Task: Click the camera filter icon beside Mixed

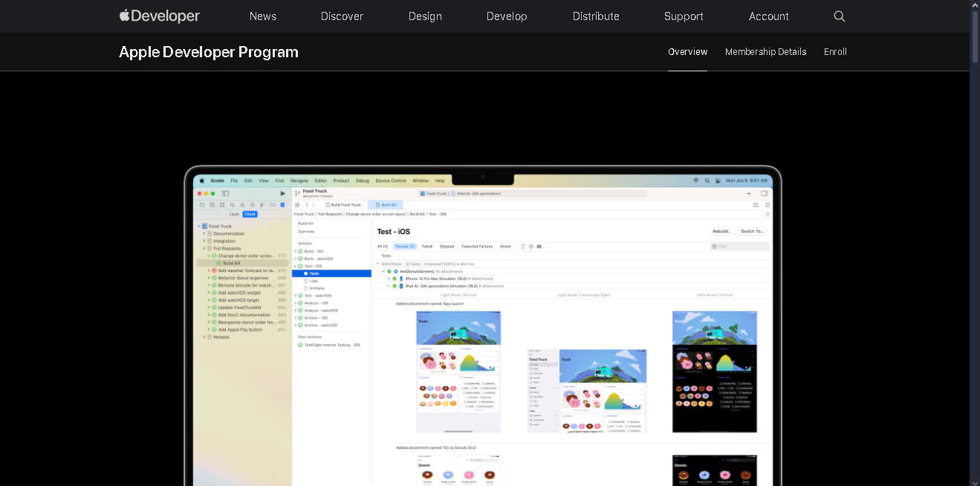Action: (539, 246)
